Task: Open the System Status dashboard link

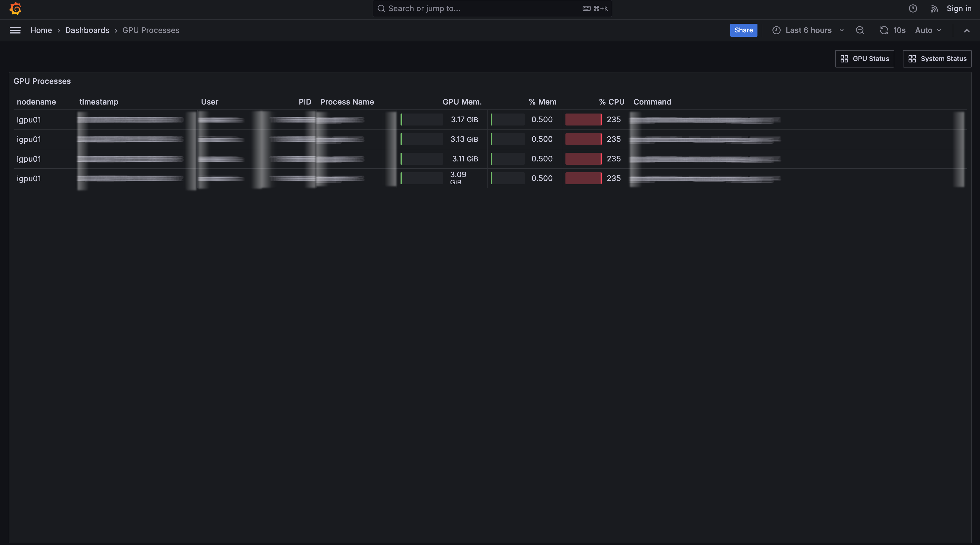Action: pyautogui.click(x=937, y=59)
